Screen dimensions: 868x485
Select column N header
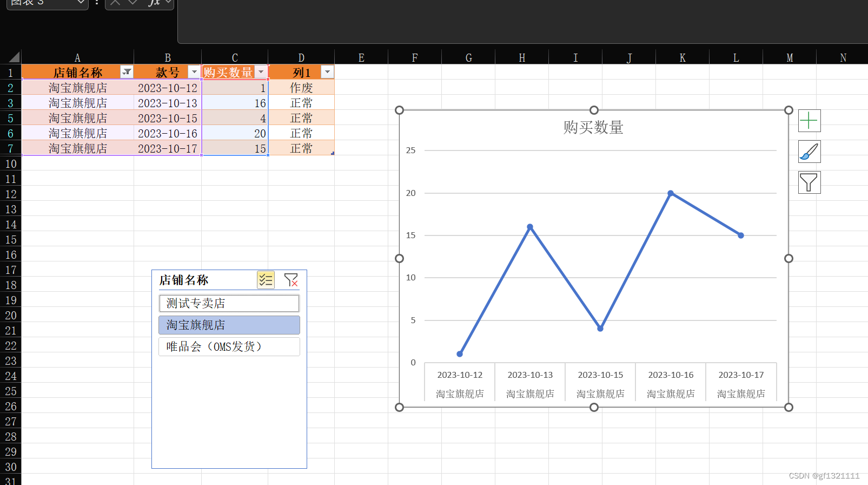click(843, 57)
